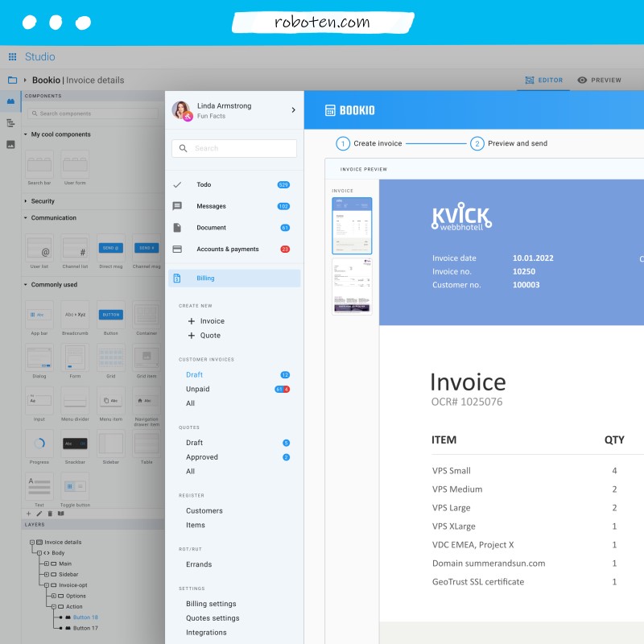Image resolution: width=644 pixels, height=644 pixels.
Task: Click the add component plus icon
Action: point(28,514)
